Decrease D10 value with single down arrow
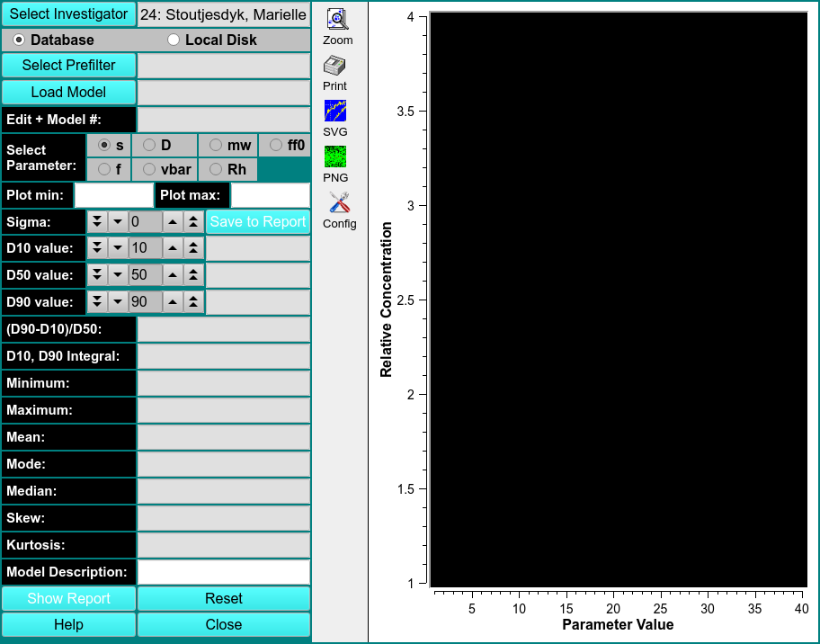The image size is (820, 644). tap(117, 248)
